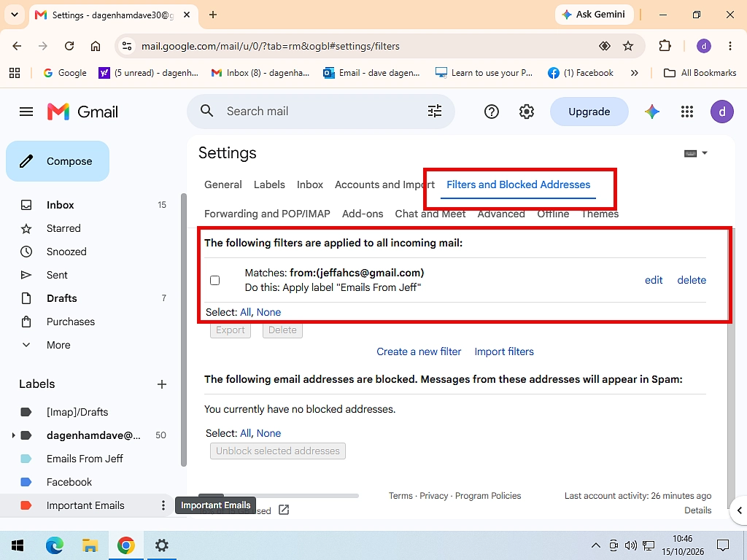Click the Search mail field
The image size is (747, 560).
point(320,111)
